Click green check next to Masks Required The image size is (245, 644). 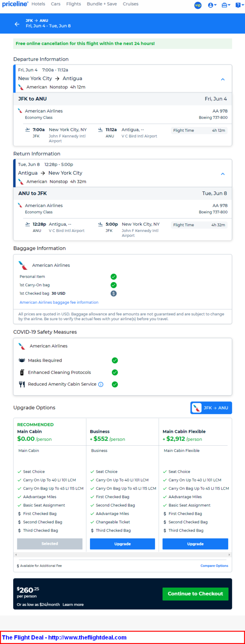[x=115, y=360]
